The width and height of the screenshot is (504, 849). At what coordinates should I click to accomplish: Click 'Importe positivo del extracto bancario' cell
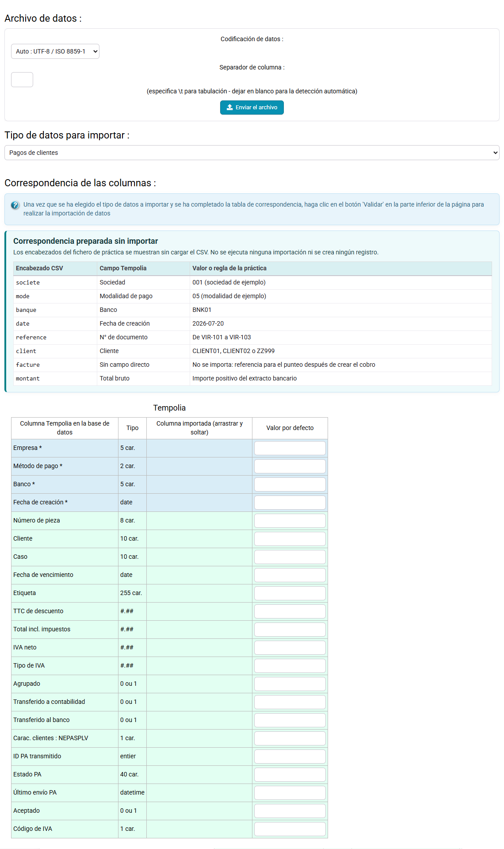341,378
